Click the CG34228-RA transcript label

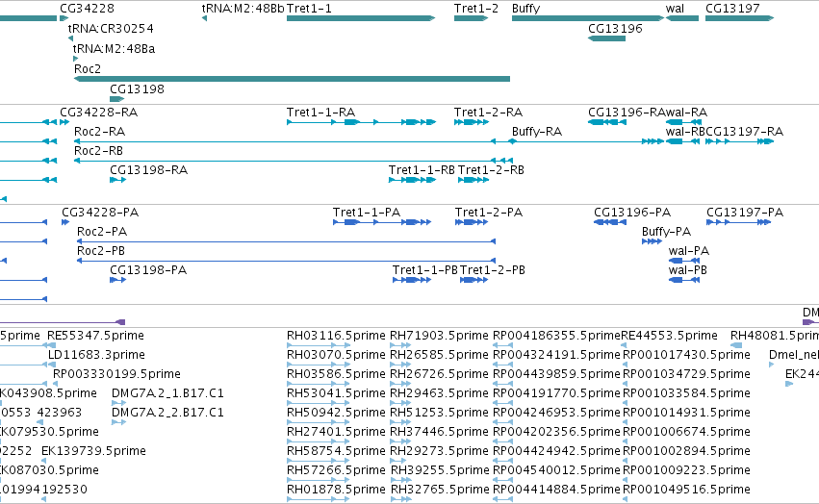[99, 113]
